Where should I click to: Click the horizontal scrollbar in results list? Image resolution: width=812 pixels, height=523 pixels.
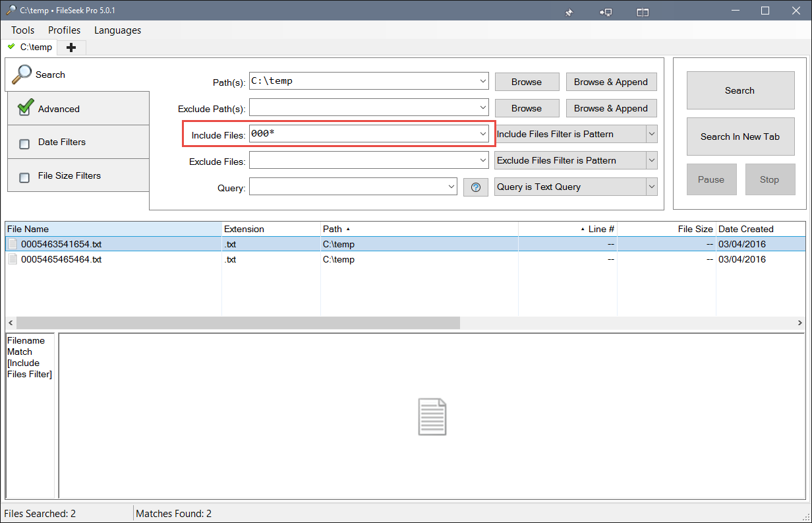(237, 323)
